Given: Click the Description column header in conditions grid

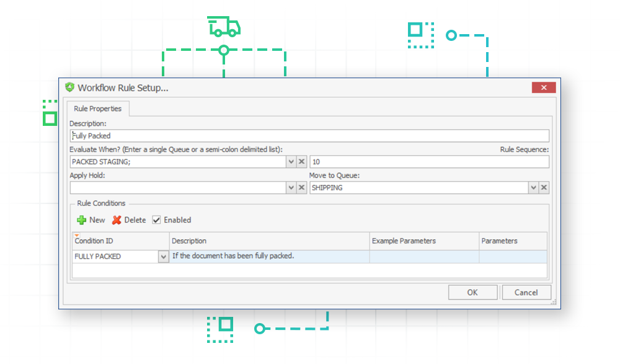Looking at the screenshot, I should 269,241.
